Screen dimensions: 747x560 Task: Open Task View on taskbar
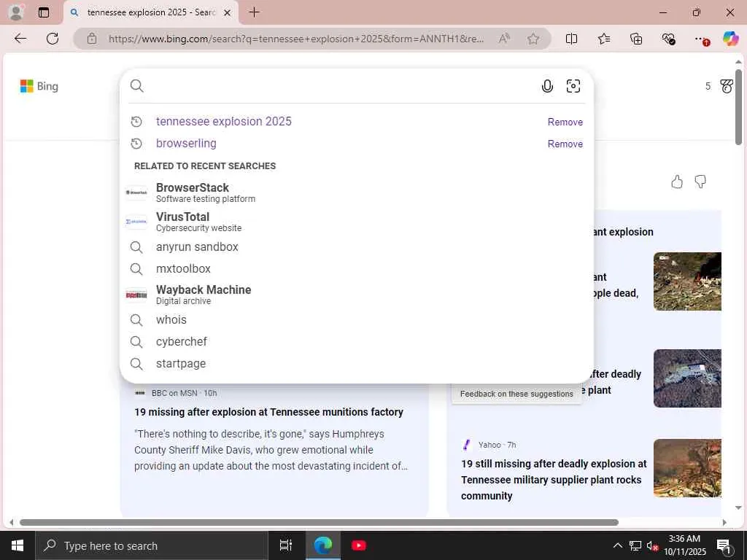click(x=285, y=545)
